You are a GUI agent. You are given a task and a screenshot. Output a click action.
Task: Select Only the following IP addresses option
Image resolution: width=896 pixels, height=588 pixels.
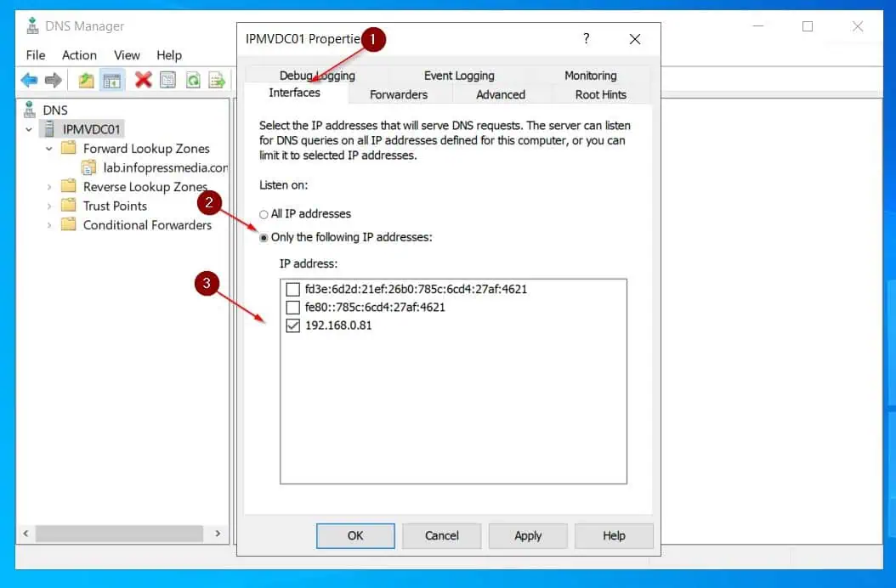click(x=264, y=238)
